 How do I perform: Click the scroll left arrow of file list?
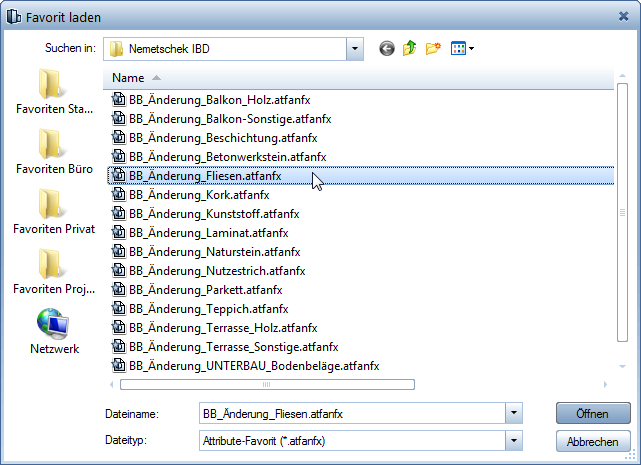(x=112, y=384)
